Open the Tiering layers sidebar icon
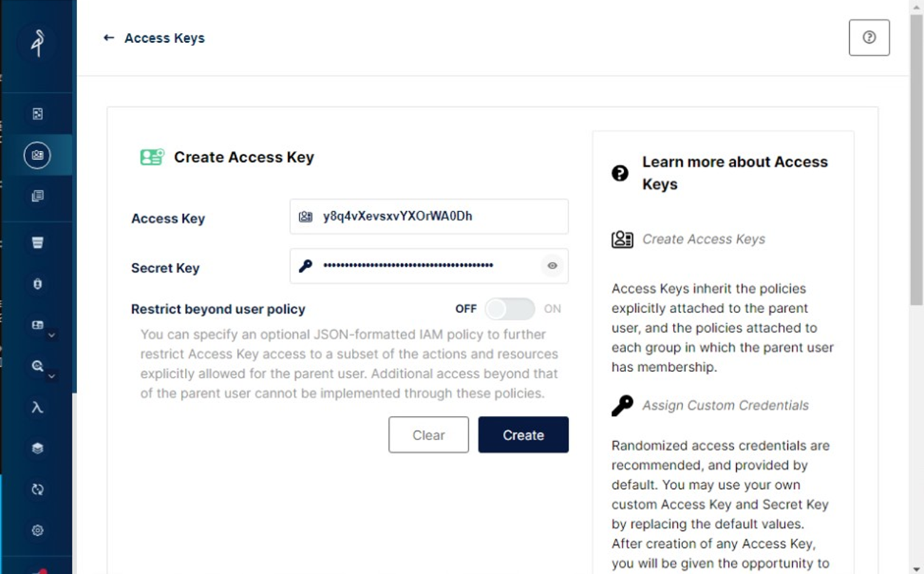 (x=37, y=448)
